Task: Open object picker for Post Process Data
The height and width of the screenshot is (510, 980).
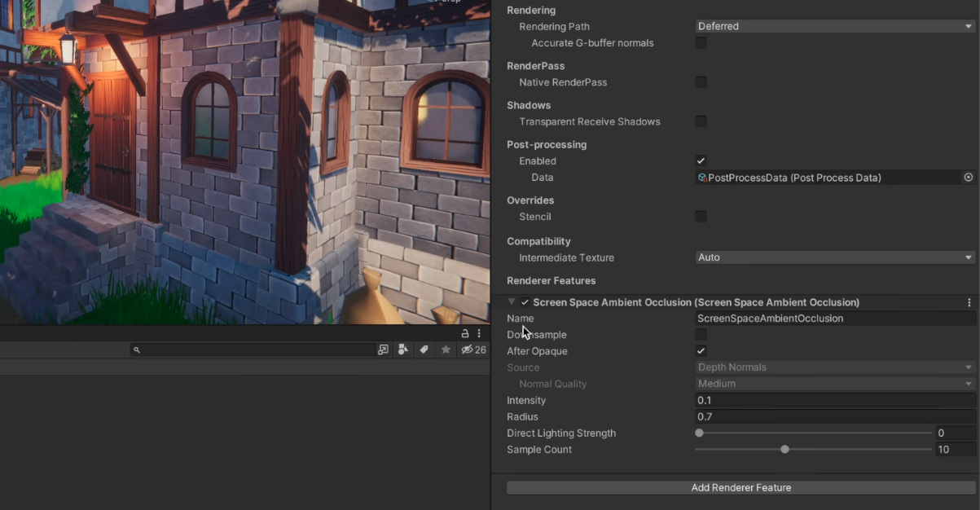Action: [x=969, y=178]
